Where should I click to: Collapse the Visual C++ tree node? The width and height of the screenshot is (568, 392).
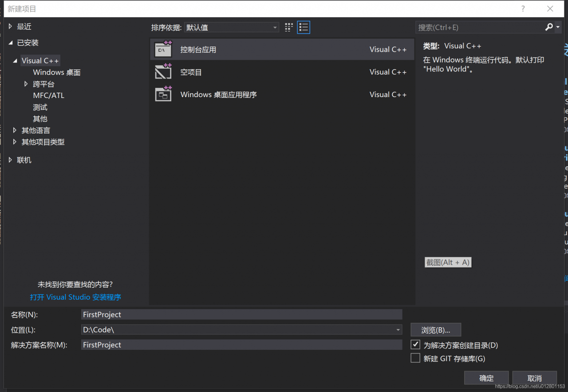coord(15,61)
